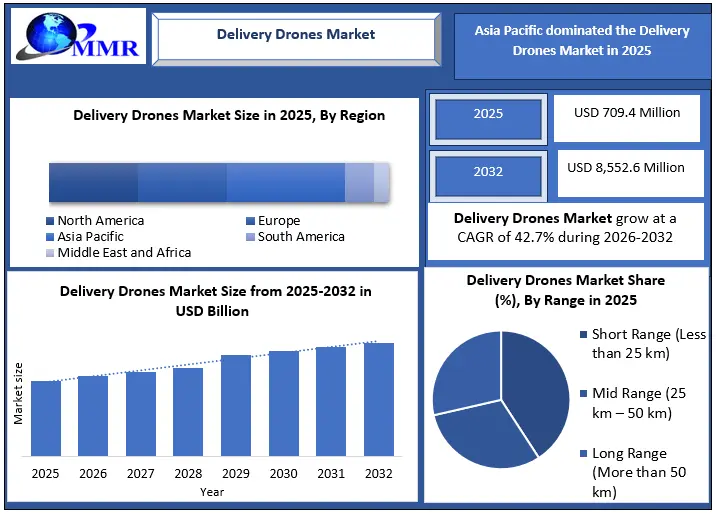Click the South America legend marker
The image size is (716, 514).
(250, 237)
